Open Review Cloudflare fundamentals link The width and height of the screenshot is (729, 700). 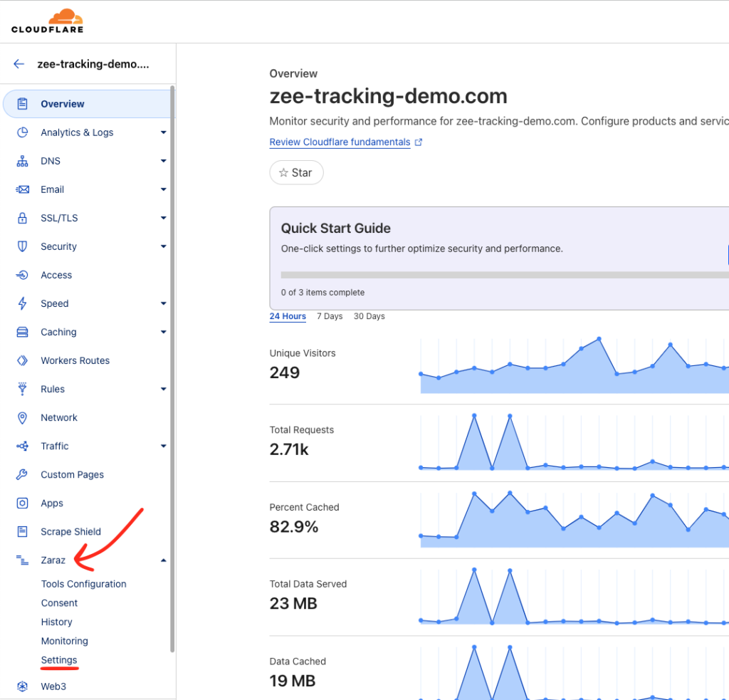click(x=340, y=142)
